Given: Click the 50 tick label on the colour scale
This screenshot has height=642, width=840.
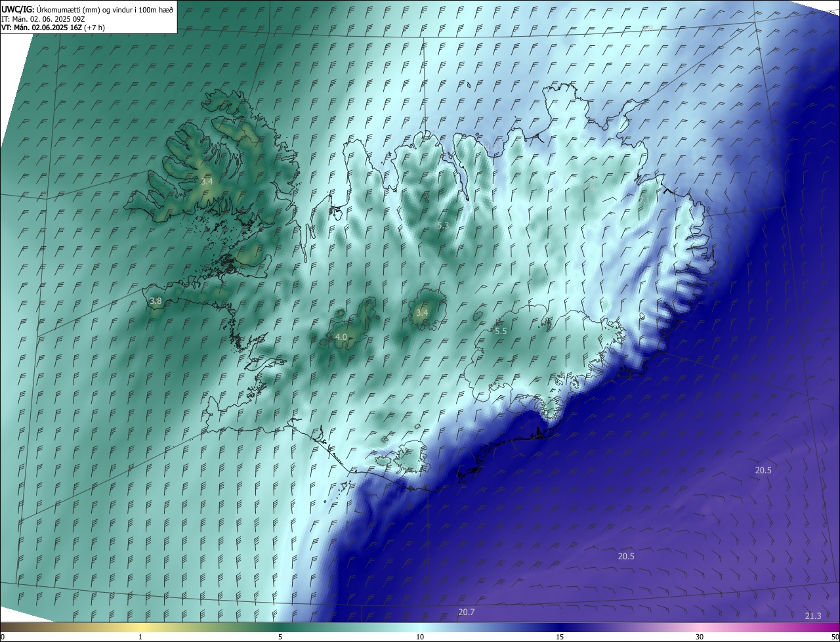Looking at the screenshot, I should 835,637.
